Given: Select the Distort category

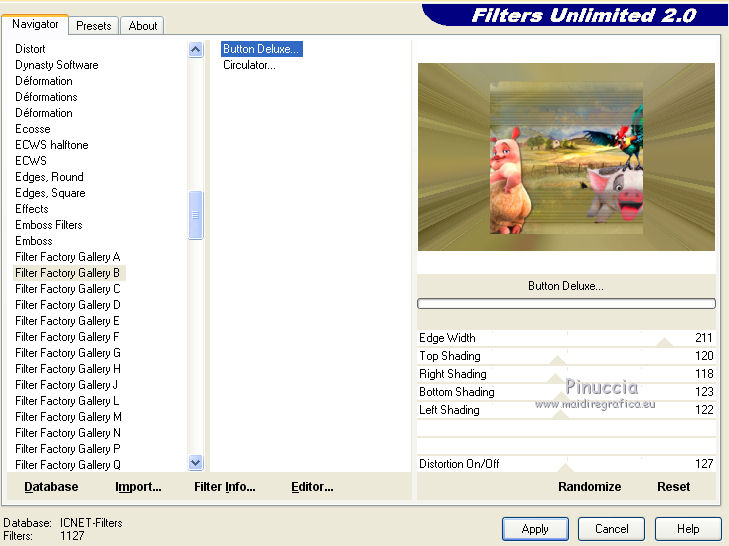Looking at the screenshot, I should pyautogui.click(x=30, y=49).
